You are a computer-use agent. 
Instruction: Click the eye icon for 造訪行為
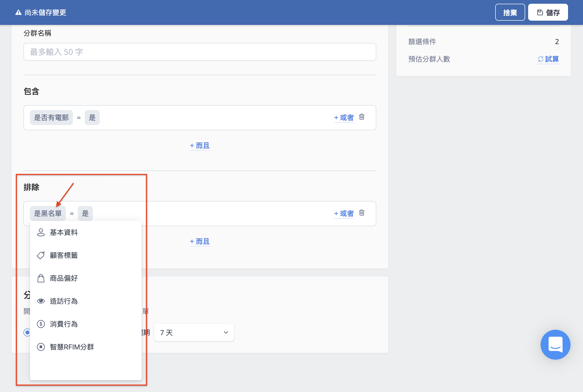[41, 301]
